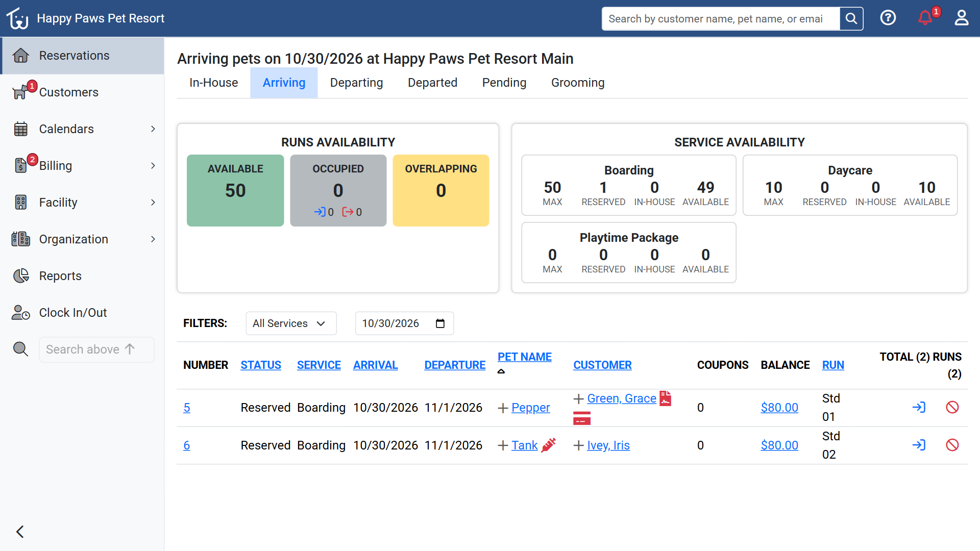The width and height of the screenshot is (980, 551).
Task: Open Clock In/Out in the sidebar
Action: (82, 313)
